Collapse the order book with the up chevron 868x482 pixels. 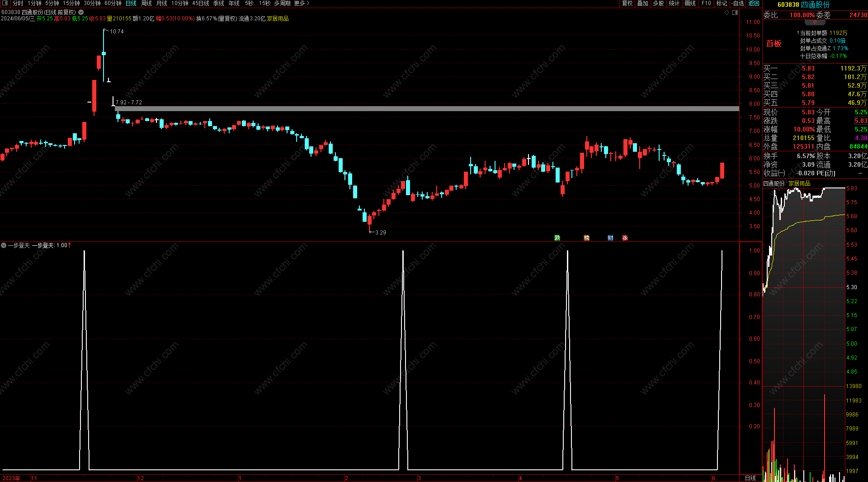(815, 22)
